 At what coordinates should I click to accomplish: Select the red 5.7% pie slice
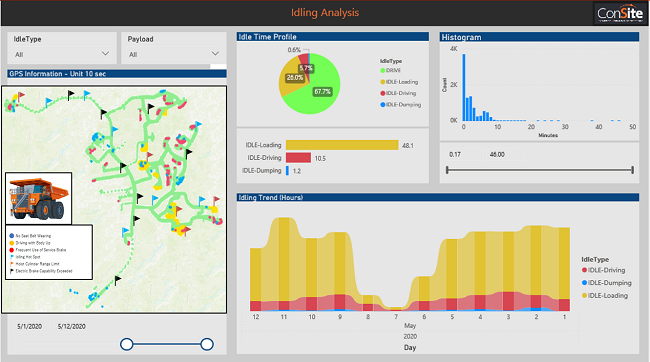tap(305, 59)
